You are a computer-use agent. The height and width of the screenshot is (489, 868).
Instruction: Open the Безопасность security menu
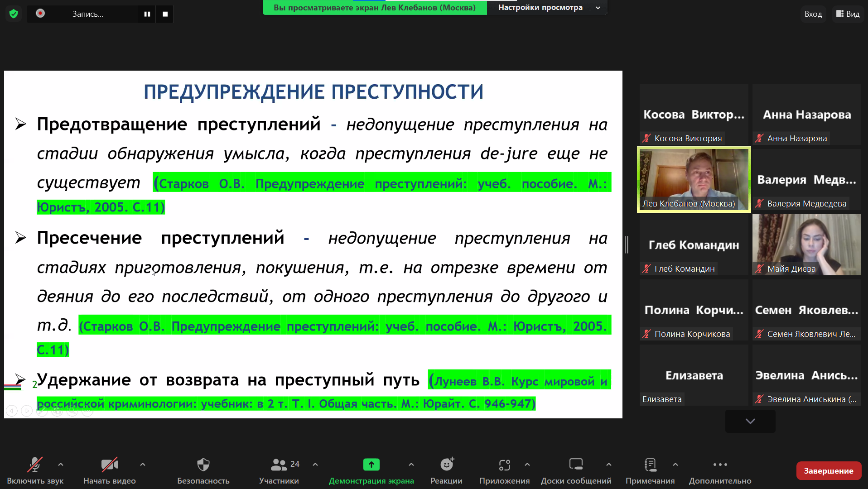[x=203, y=471]
